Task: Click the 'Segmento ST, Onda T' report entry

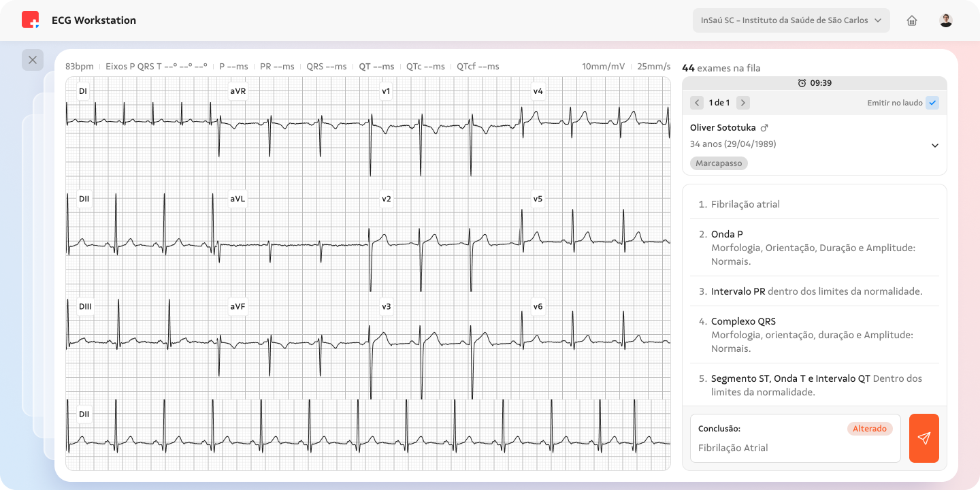Action: coord(789,378)
